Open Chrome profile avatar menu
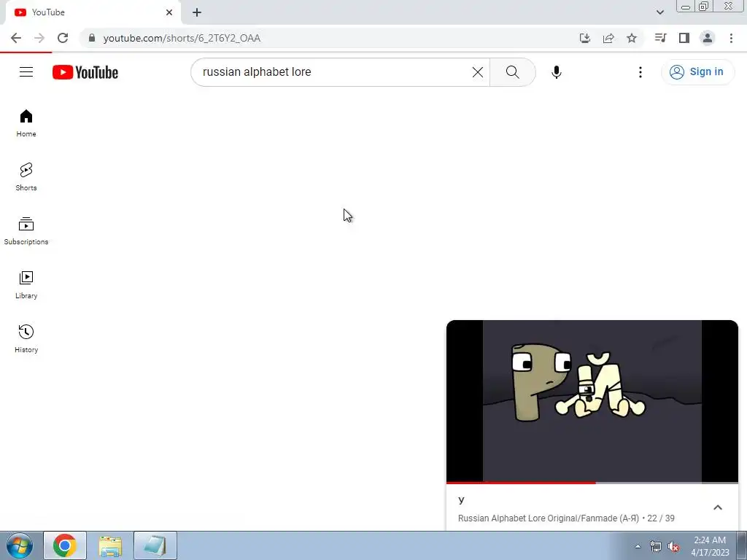The image size is (747, 560). click(x=708, y=38)
